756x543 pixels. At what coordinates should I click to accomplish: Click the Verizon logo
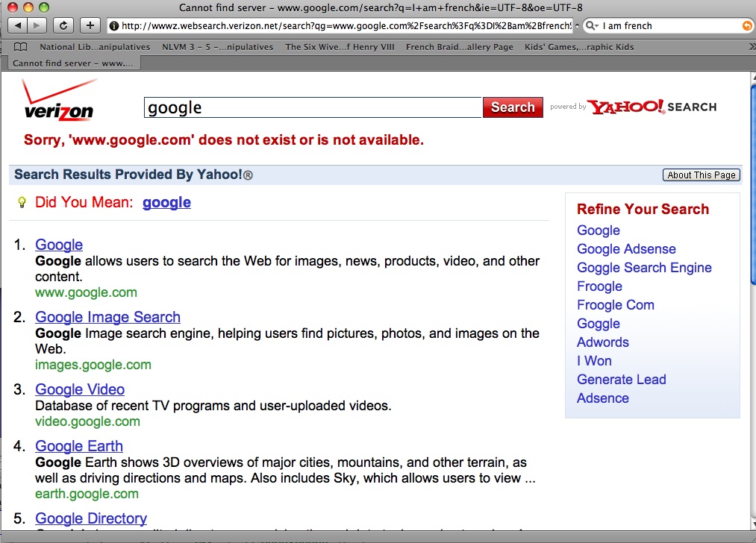point(59,100)
